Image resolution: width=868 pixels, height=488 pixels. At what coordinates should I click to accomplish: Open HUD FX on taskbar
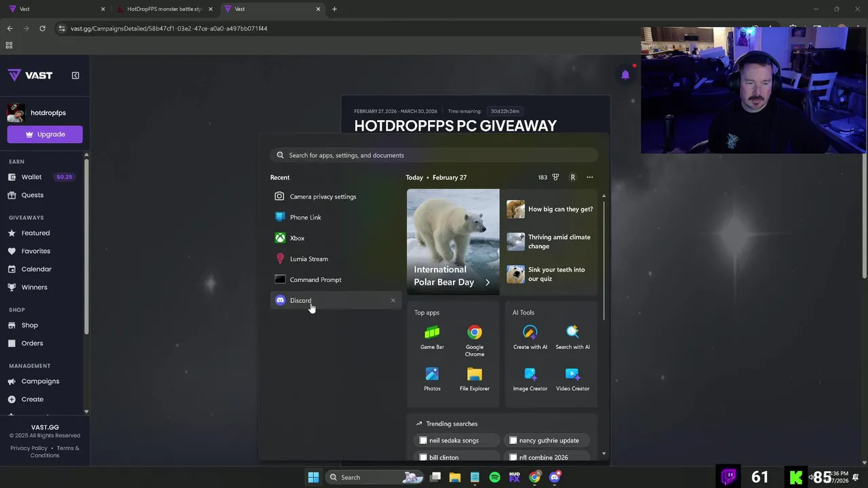coord(515,477)
